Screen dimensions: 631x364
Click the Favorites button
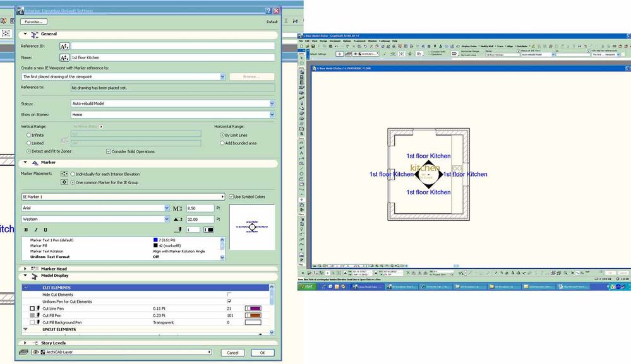click(x=34, y=21)
